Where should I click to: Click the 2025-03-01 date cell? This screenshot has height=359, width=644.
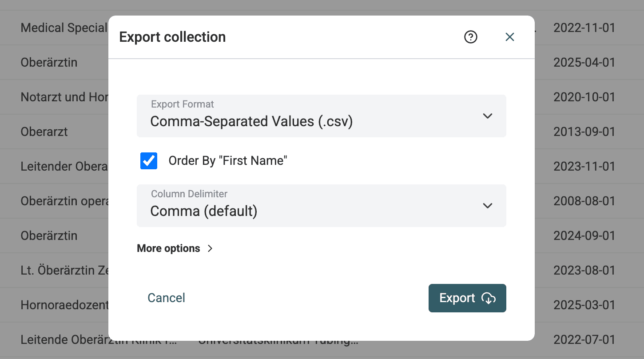(584, 305)
